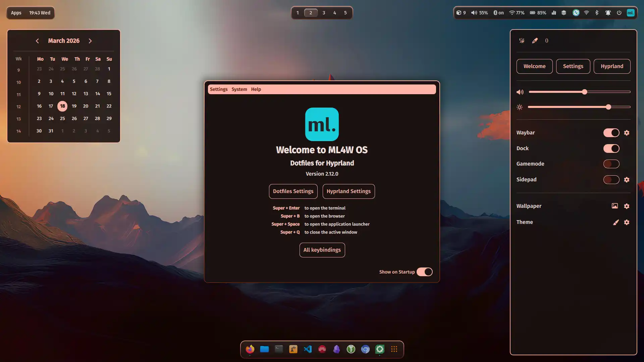The image size is (644, 362).
Task: Go to next month in the calendar
Action: pyautogui.click(x=90, y=41)
